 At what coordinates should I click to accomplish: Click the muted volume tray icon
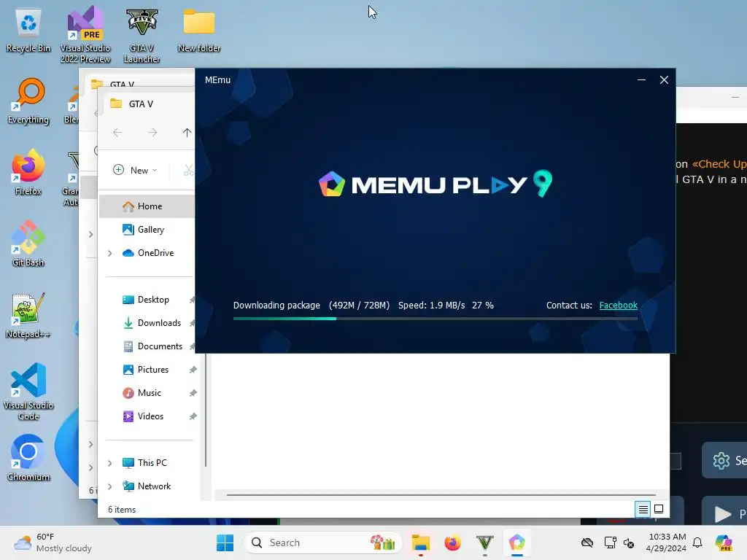click(x=629, y=542)
